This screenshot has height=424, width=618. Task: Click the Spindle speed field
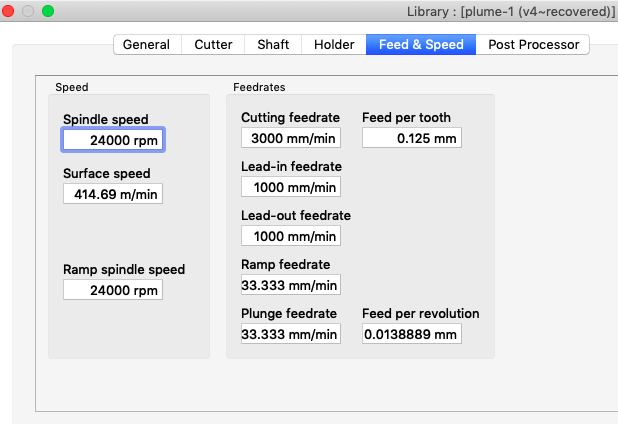pos(113,141)
